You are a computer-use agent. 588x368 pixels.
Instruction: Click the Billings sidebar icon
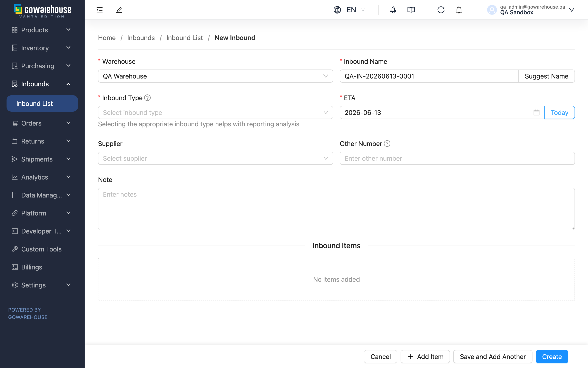point(14,267)
